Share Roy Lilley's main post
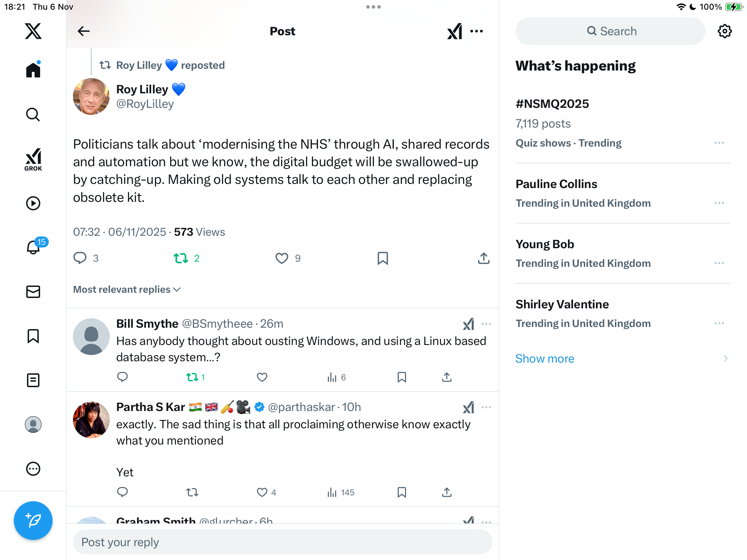 483,258
